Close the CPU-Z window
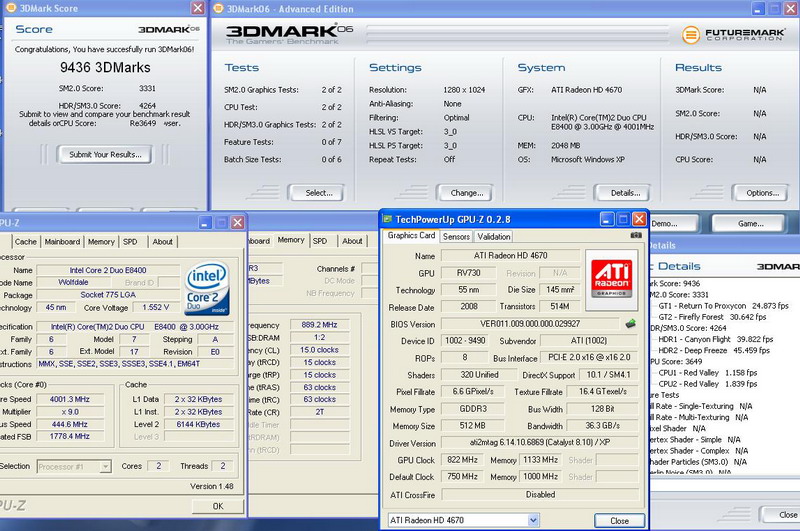This screenshot has height=531, width=800. (x=237, y=222)
